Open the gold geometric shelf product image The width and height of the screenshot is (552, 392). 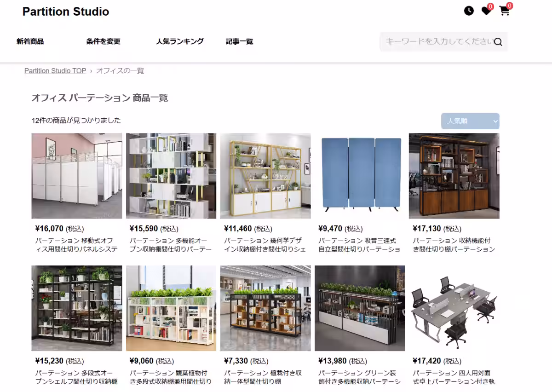[x=265, y=176]
